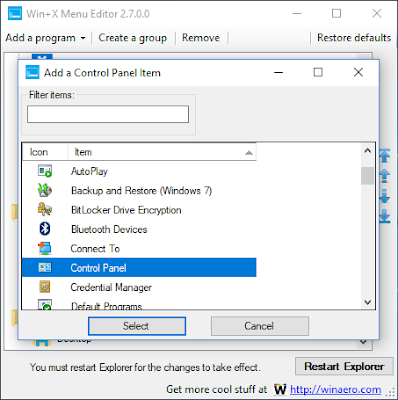
Task: Click the move-to-bottom arrow icon
Action: [385, 216]
